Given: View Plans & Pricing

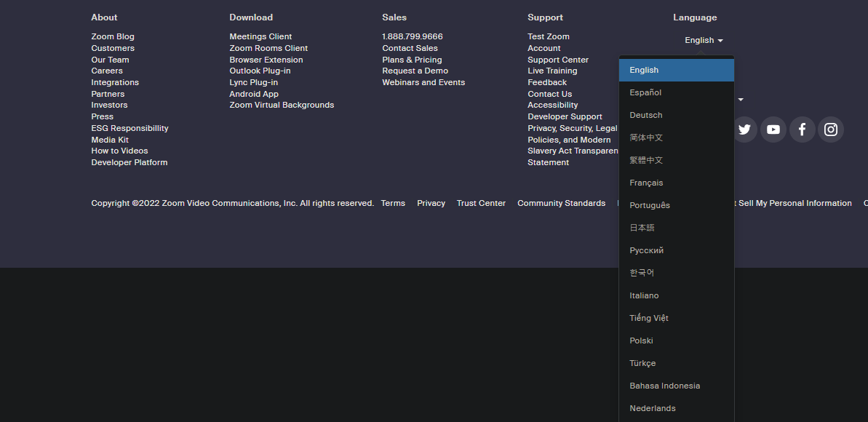Looking at the screenshot, I should point(413,60).
